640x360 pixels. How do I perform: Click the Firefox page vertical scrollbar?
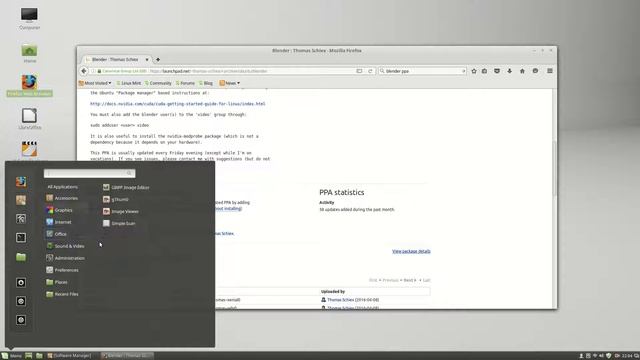(554, 168)
